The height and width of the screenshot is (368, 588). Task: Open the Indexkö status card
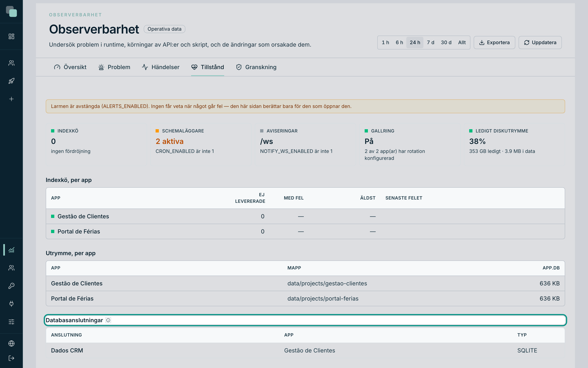click(96, 145)
